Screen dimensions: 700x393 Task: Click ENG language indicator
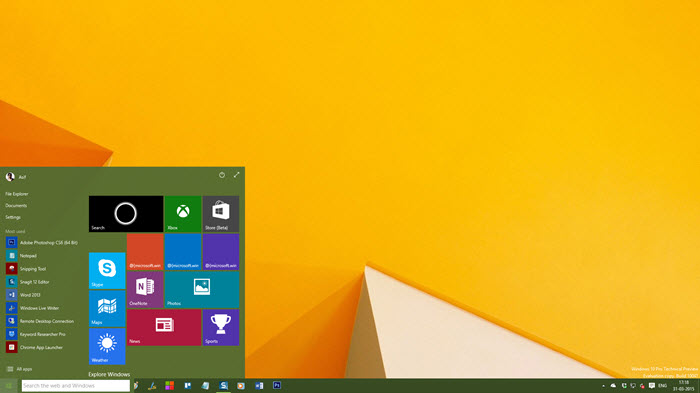[662, 386]
